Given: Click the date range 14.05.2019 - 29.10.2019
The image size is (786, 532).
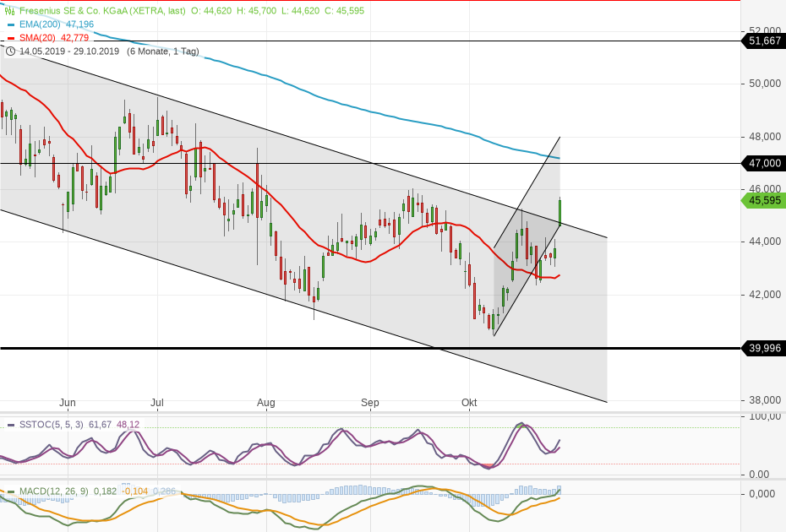Looking at the screenshot, I should coord(69,52).
